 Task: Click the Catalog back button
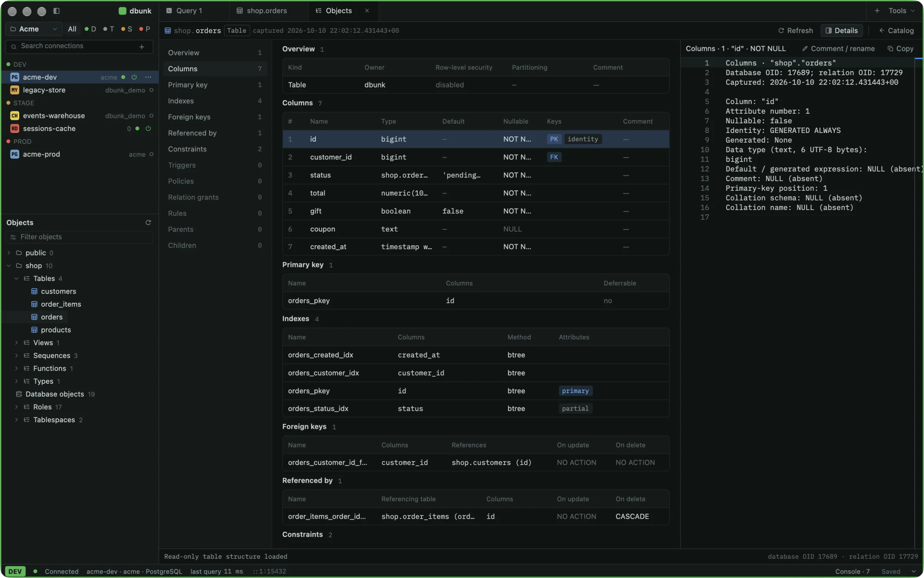click(896, 30)
